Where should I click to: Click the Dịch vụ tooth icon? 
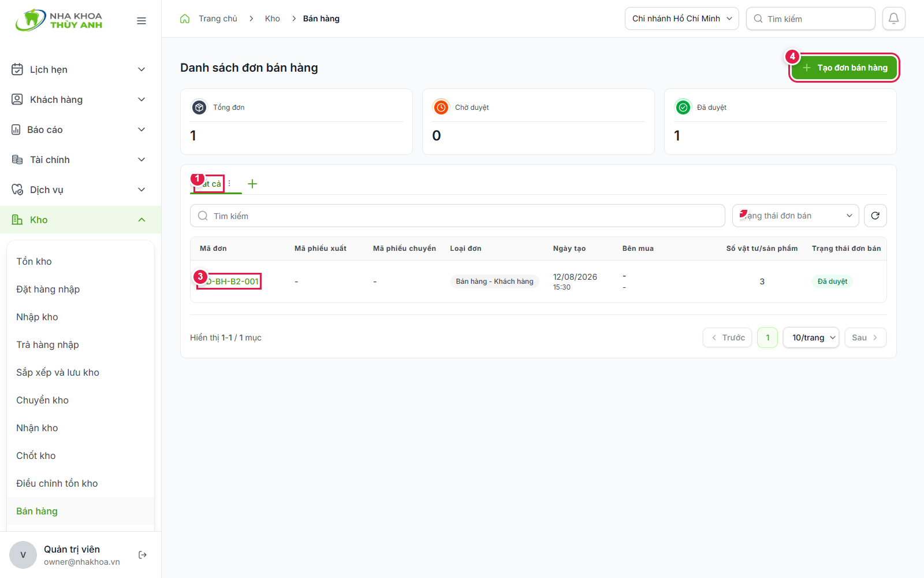(17, 190)
